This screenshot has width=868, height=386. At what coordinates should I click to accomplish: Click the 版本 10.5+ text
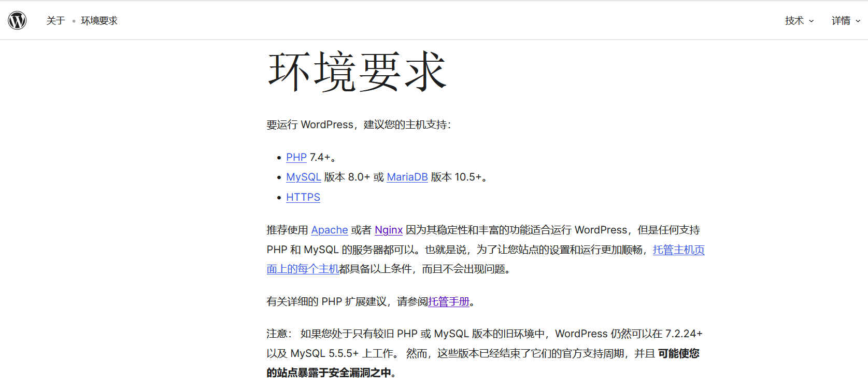point(457,177)
